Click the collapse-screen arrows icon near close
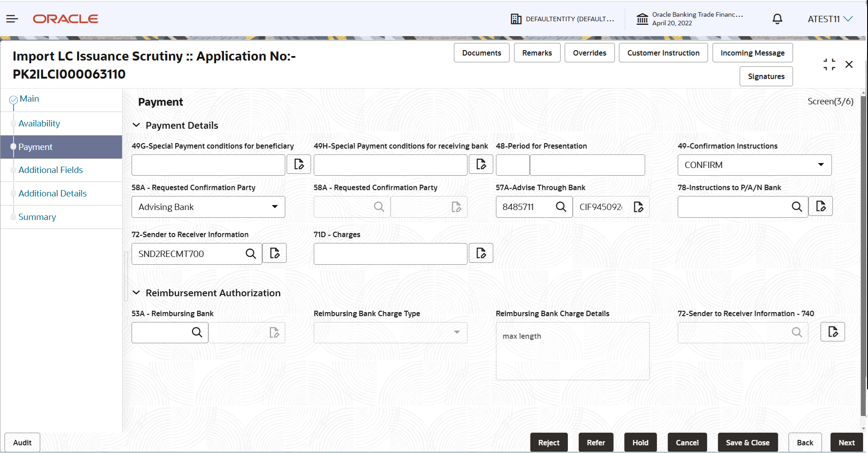 (x=830, y=65)
